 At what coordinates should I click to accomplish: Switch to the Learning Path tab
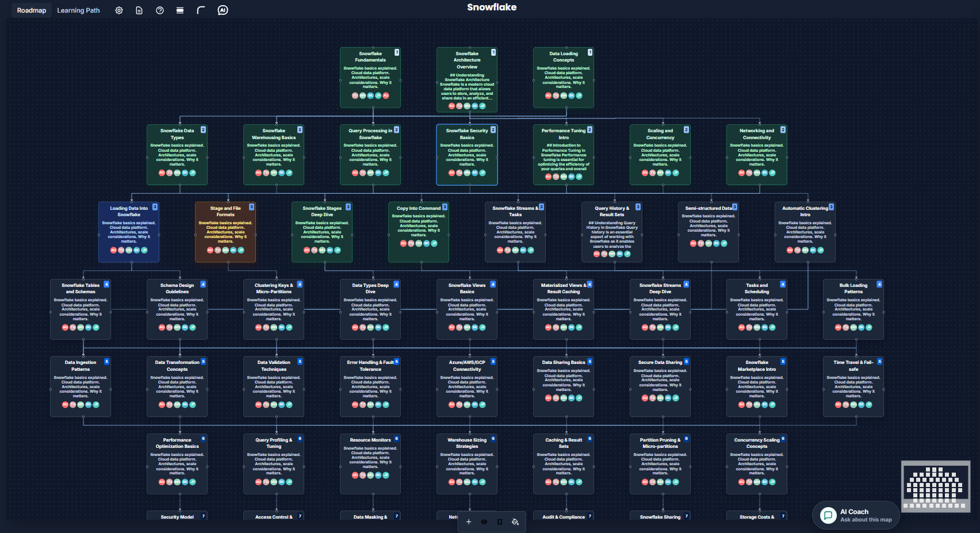(78, 10)
